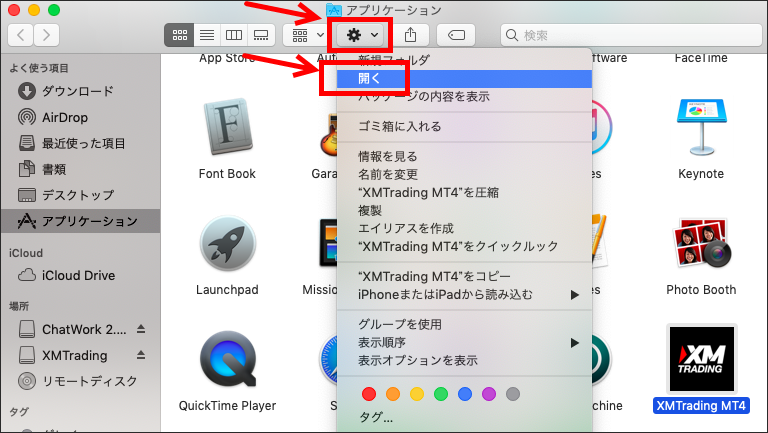The height and width of the screenshot is (433, 768).
Task: Go to ダウンロード in sidebar
Action: (77, 91)
